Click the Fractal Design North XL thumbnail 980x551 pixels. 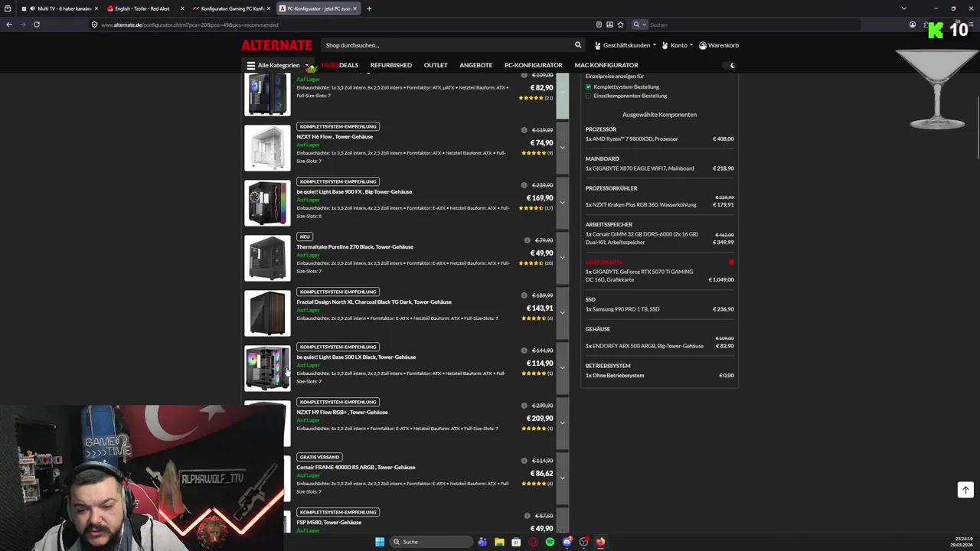point(267,313)
